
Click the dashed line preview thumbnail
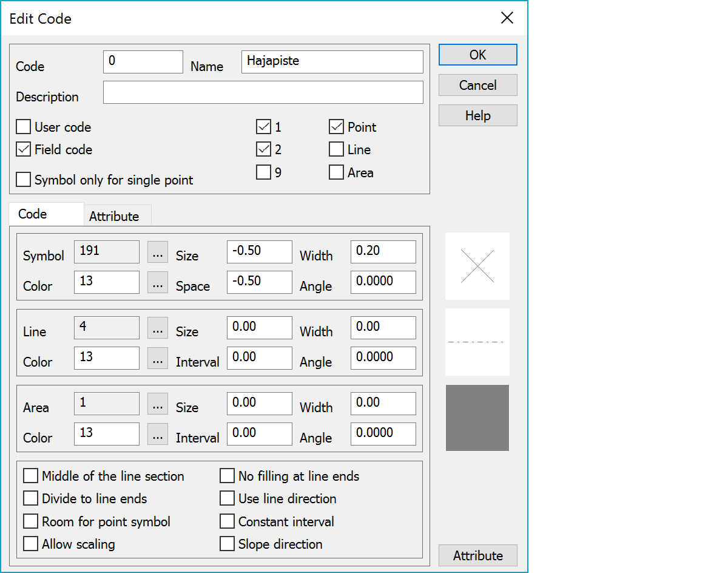[x=477, y=342]
